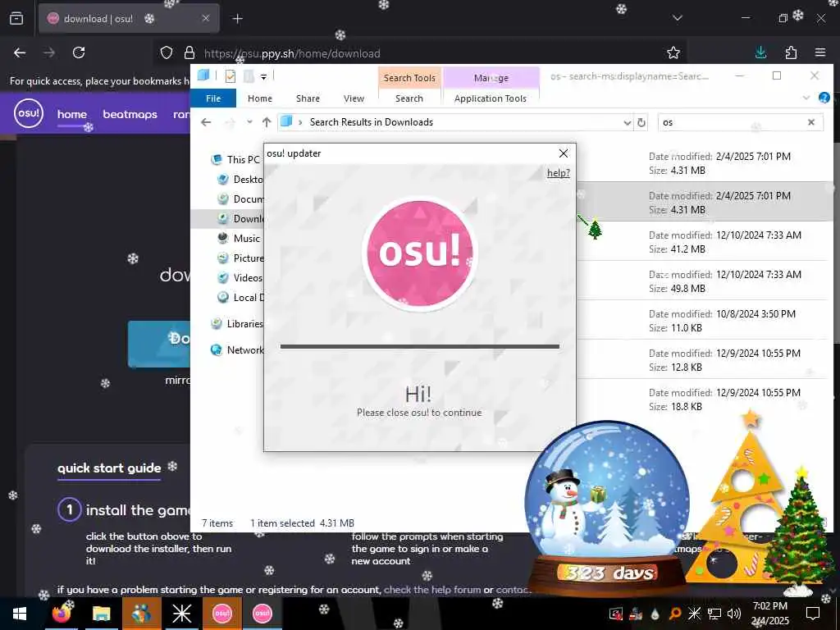Open beatmaps in the osu! site navigation
Screen dimensions: 840x630
[x=130, y=114]
